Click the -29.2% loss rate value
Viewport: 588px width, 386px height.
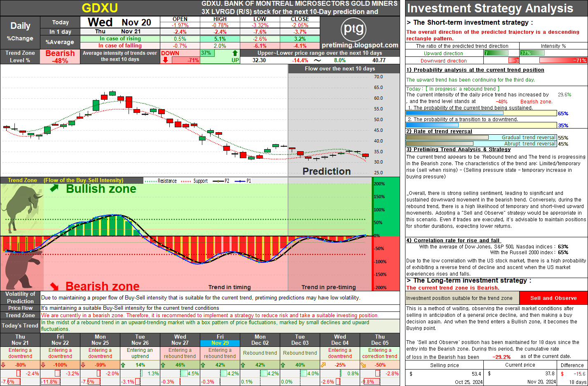tap(501, 357)
